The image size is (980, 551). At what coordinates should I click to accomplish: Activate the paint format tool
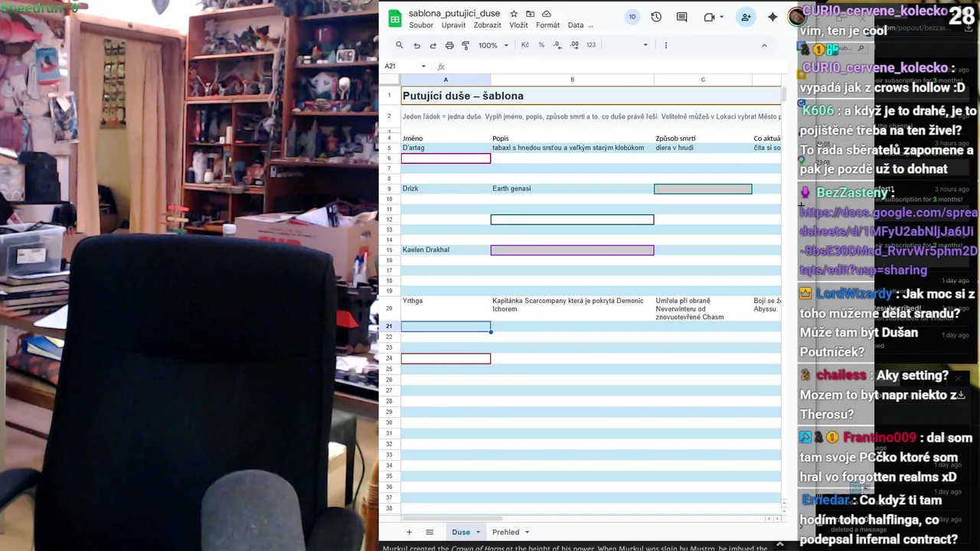pos(465,45)
